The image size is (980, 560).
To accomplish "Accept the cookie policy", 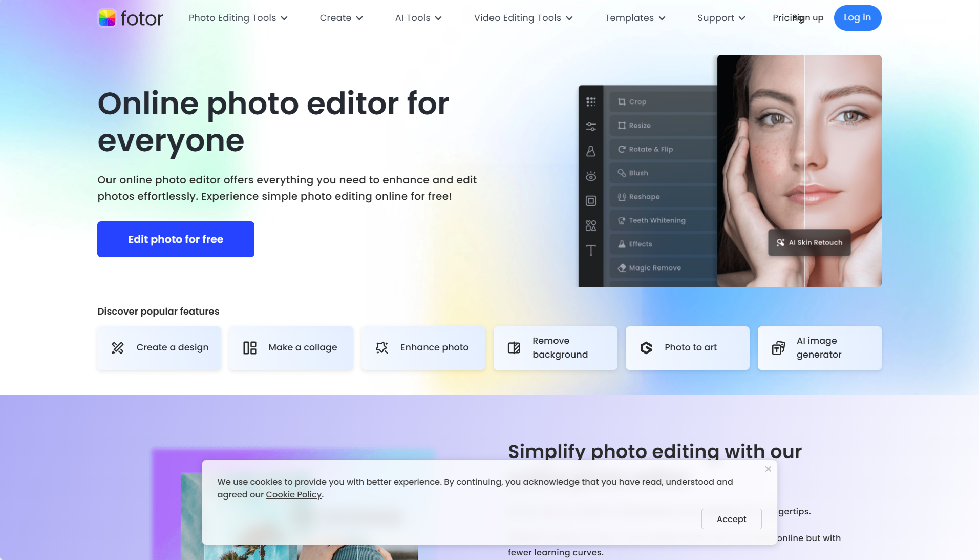I will pos(731,519).
